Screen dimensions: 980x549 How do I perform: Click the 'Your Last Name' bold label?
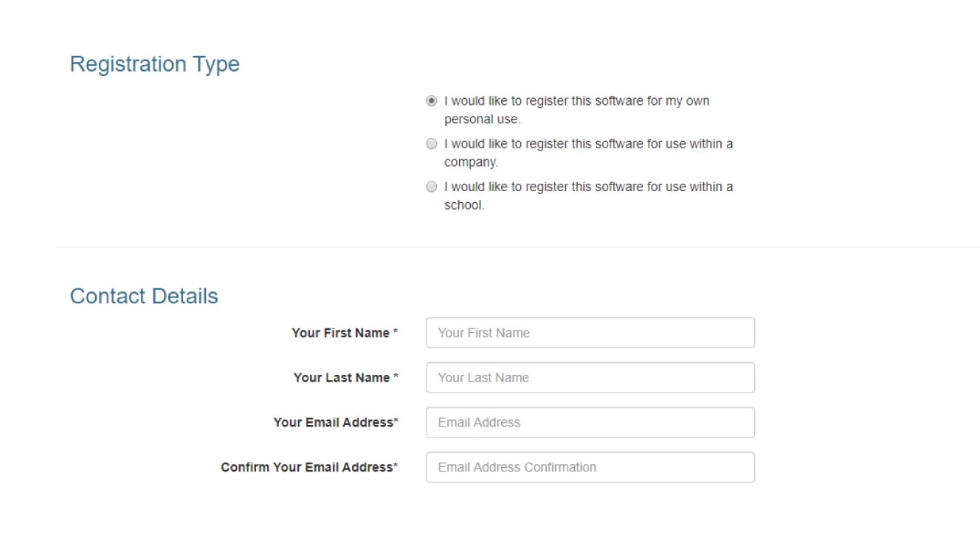[x=342, y=378]
